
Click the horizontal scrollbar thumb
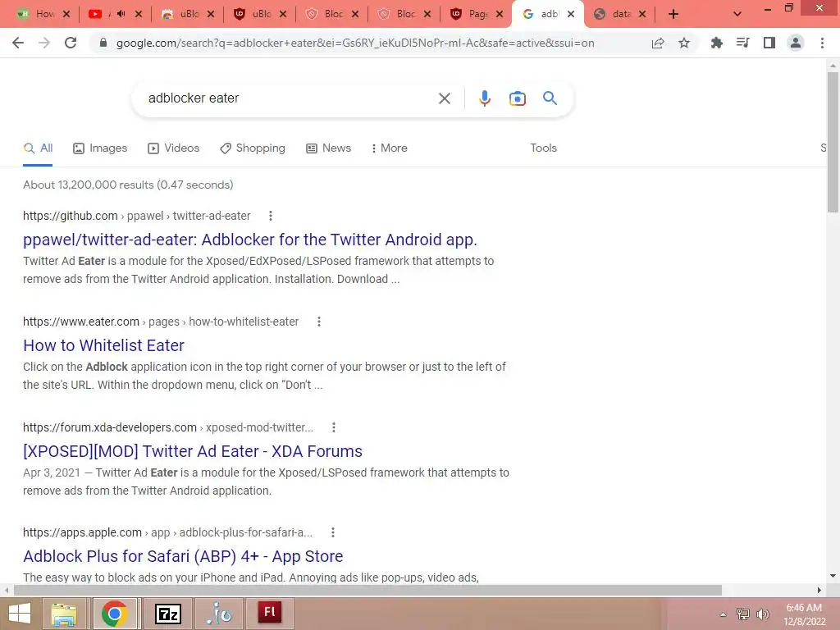coord(367,590)
